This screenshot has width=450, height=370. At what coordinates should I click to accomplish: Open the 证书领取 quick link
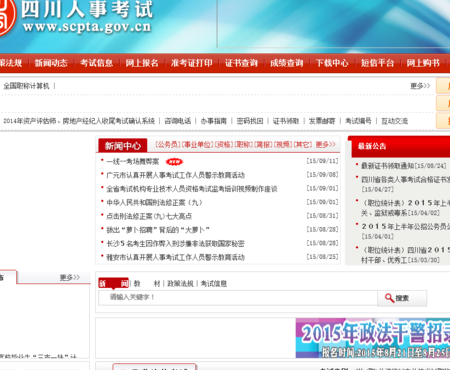pyautogui.click(x=286, y=121)
